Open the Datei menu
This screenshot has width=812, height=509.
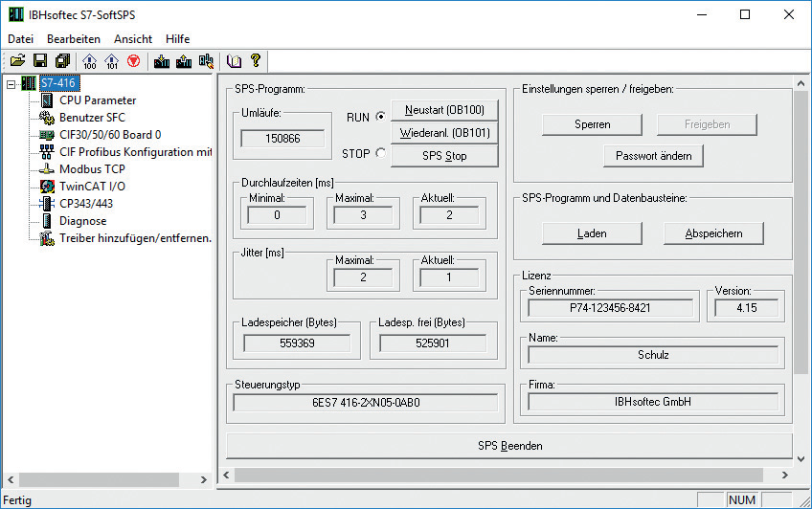[x=20, y=39]
